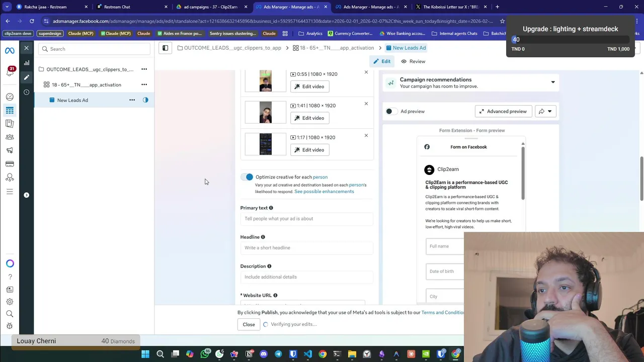Open All tools hamburger menu in sidebar

pos(10,192)
